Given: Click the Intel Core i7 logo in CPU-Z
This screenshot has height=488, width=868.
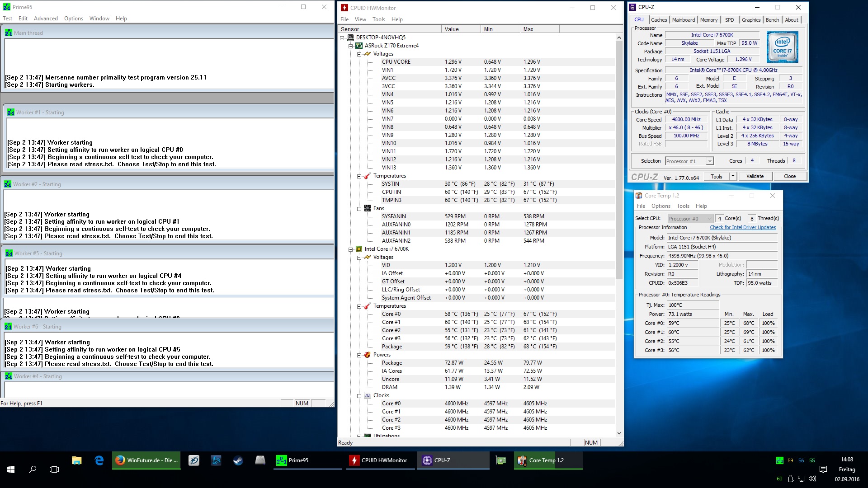Looking at the screenshot, I should pyautogui.click(x=782, y=47).
